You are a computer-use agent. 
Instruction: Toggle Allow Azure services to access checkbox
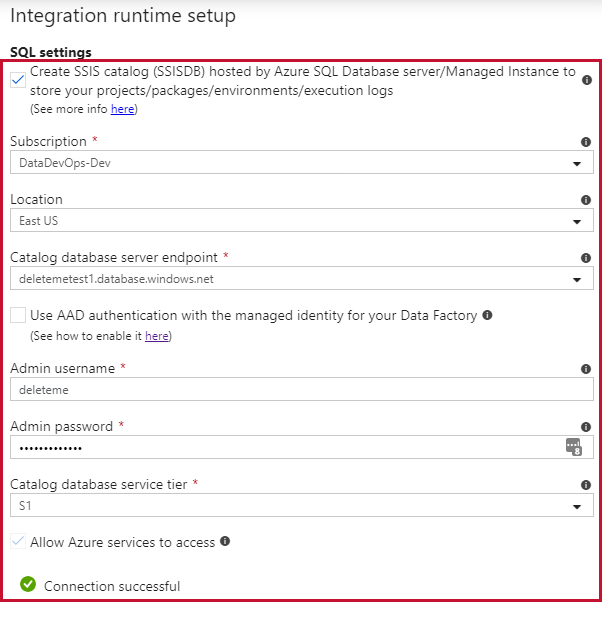pos(18,542)
